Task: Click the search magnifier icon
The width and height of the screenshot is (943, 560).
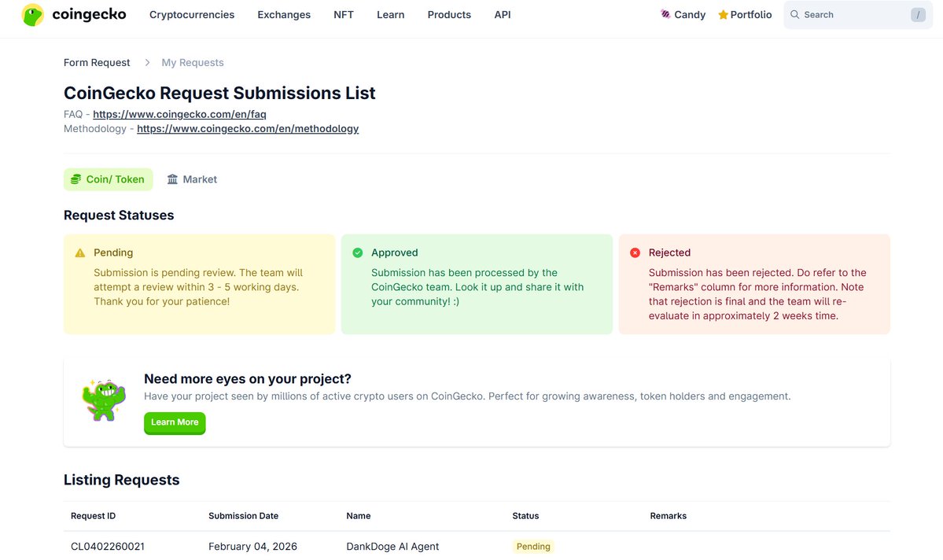Action: click(x=794, y=14)
